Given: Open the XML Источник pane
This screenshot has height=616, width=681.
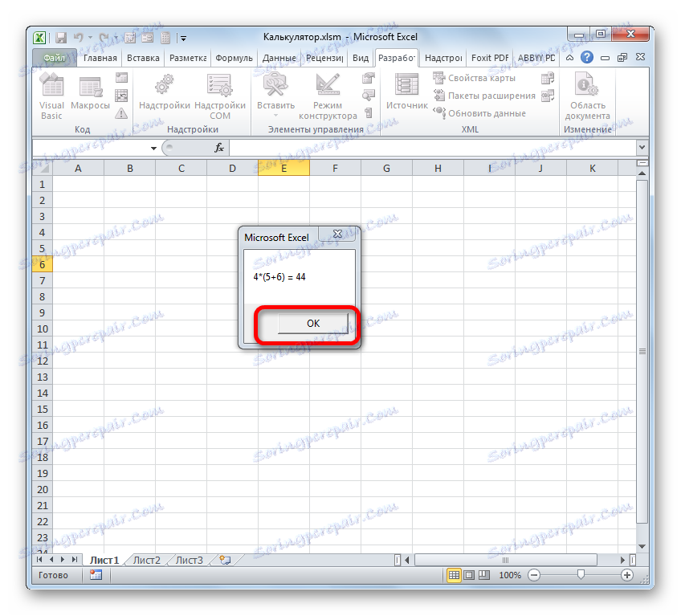Looking at the screenshot, I should click(407, 92).
